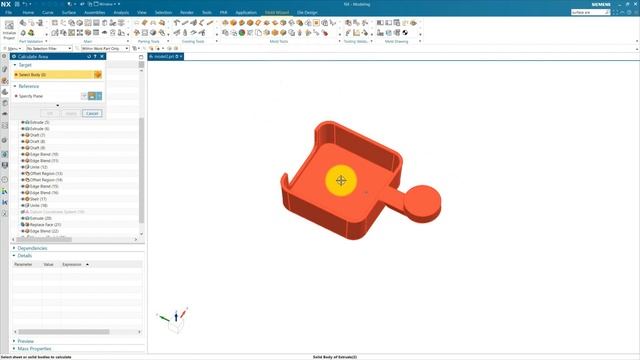Open plane type dropdown next to Specify Plane
This screenshot has height=360, width=640.
click(99, 96)
